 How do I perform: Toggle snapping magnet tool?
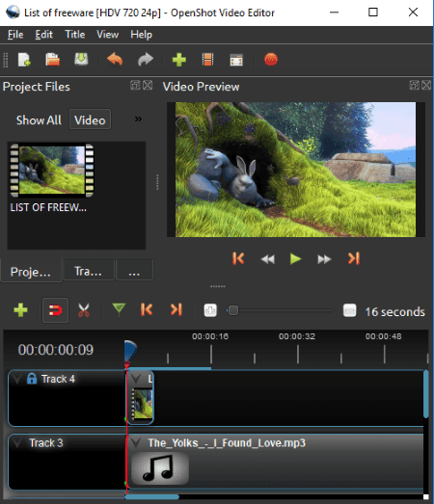(55, 310)
